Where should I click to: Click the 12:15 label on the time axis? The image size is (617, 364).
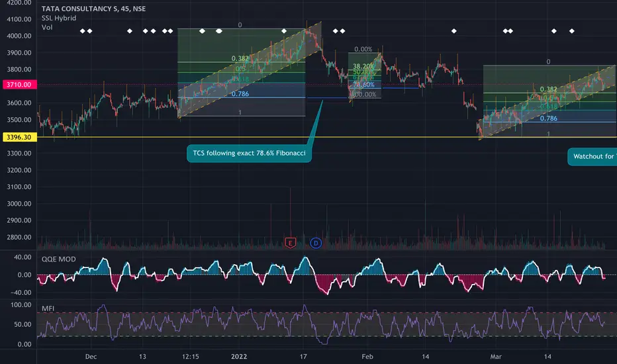click(191, 357)
